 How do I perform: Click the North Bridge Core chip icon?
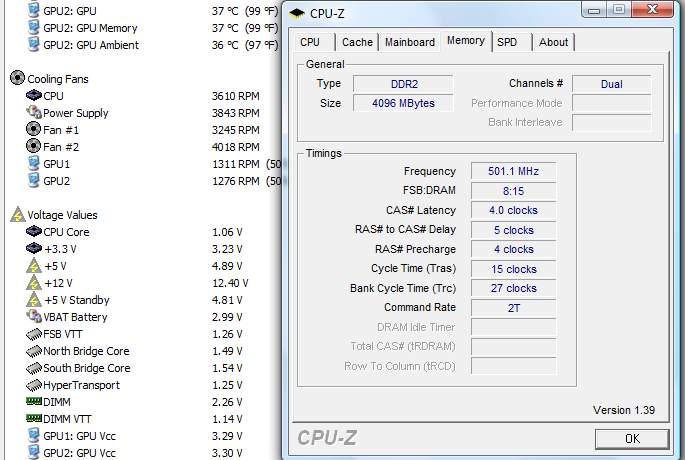coord(34,351)
